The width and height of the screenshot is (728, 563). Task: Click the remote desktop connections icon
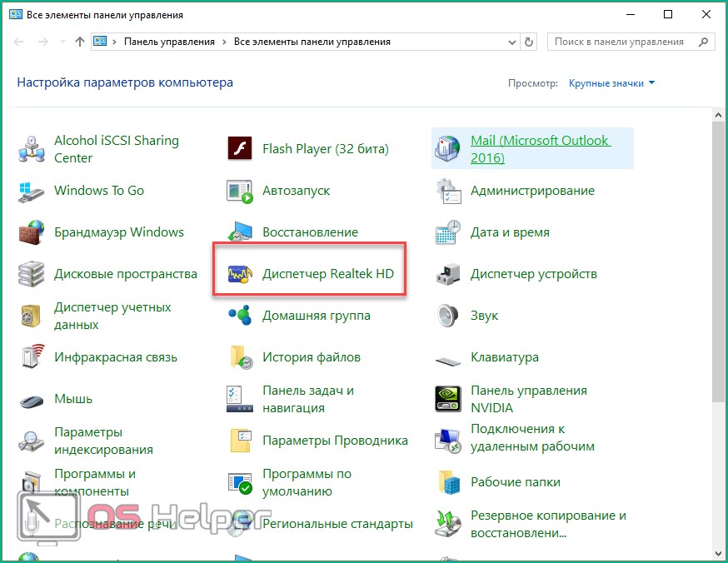(x=448, y=441)
